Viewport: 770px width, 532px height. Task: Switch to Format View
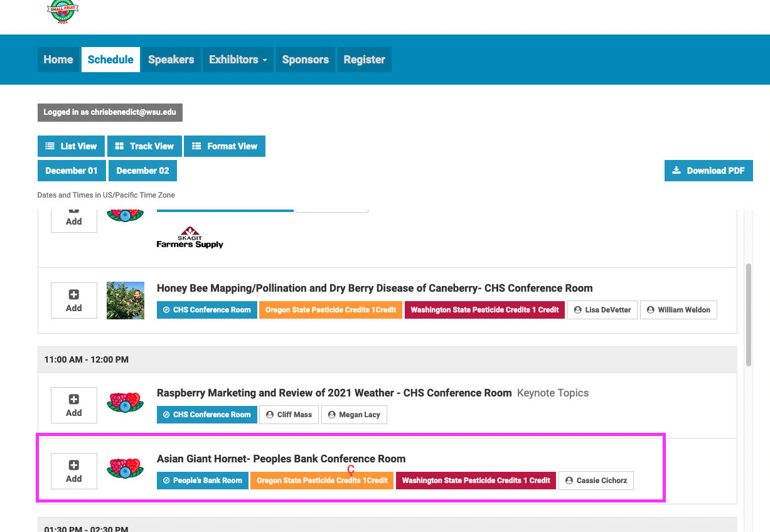(x=225, y=146)
